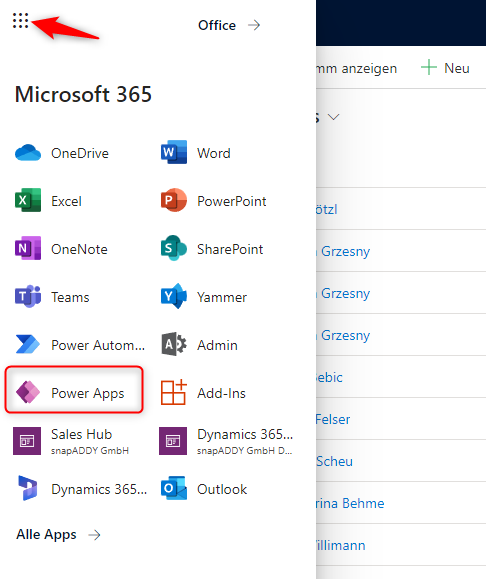Click the Teams text label
The width and height of the screenshot is (486, 579).
(x=70, y=297)
